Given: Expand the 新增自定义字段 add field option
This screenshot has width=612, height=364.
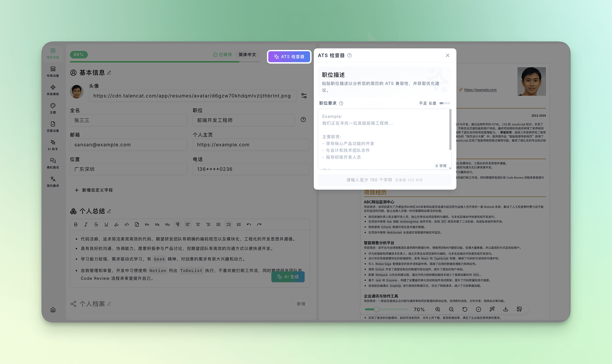Looking at the screenshot, I should click(94, 190).
